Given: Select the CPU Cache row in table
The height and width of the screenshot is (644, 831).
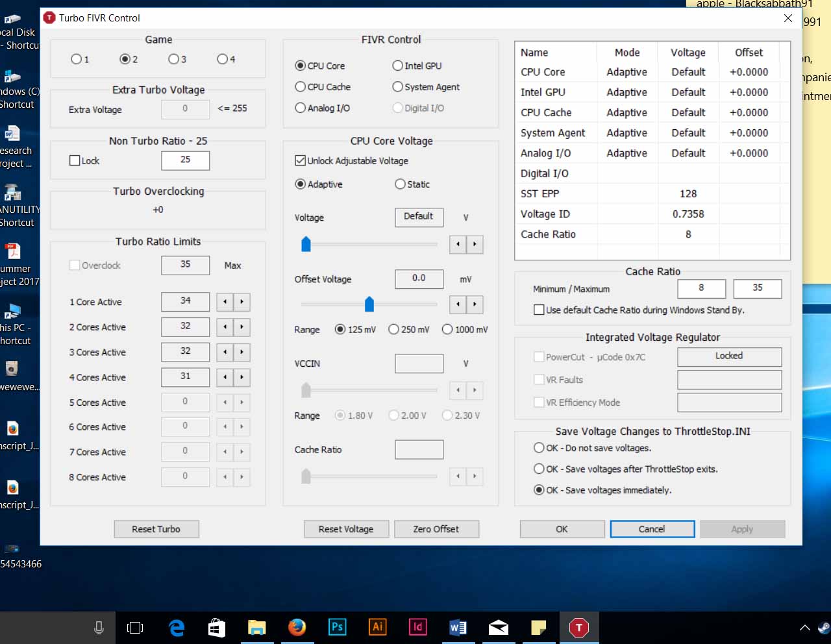Looking at the screenshot, I should pyautogui.click(x=546, y=112).
